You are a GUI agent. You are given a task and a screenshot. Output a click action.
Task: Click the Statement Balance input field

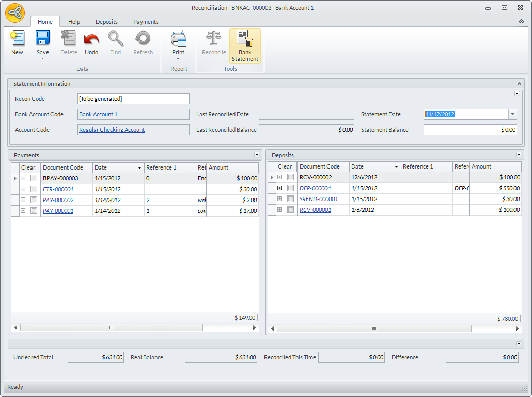click(x=470, y=130)
